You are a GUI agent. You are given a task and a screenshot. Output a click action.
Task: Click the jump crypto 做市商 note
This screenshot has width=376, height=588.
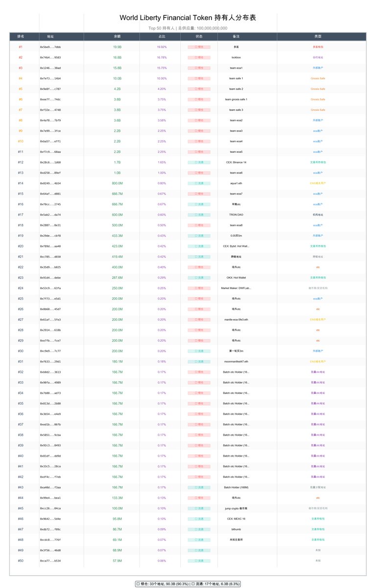tap(236, 508)
